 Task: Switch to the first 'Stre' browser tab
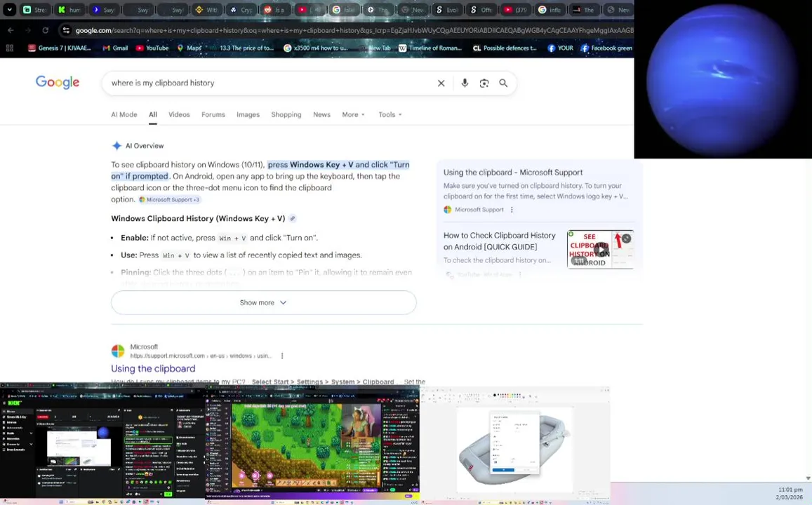[34, 9]
